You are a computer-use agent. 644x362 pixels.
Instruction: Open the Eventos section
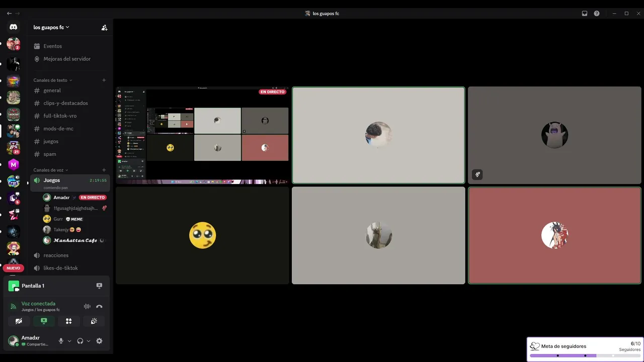point(70,46)
